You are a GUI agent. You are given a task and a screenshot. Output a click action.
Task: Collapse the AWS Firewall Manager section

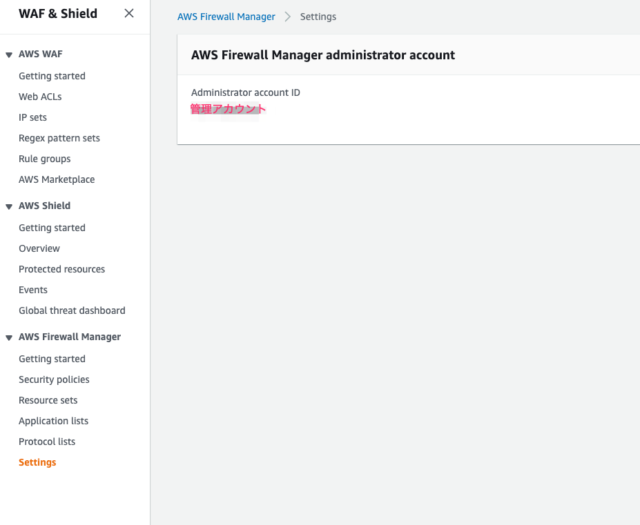pyautogui.click(x=9, y=338)
